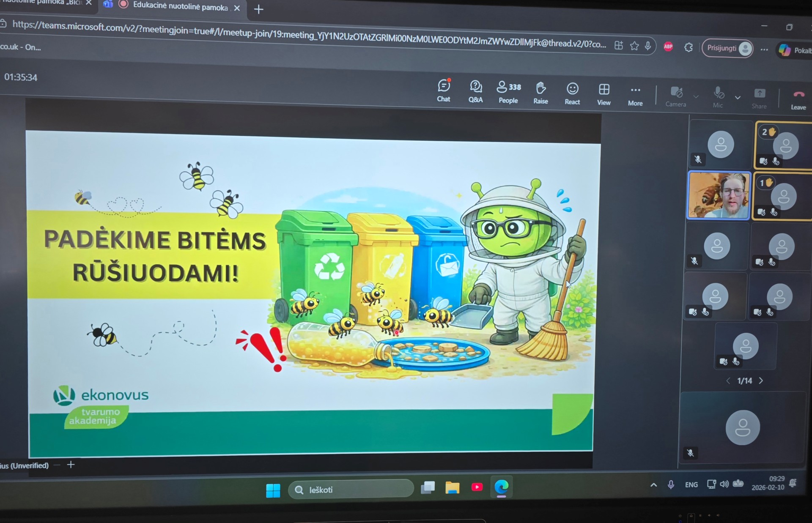812x523 pixels.
Task: Toggle the Mic mute state
Action: pyautogui.click(x=718, y=97)
